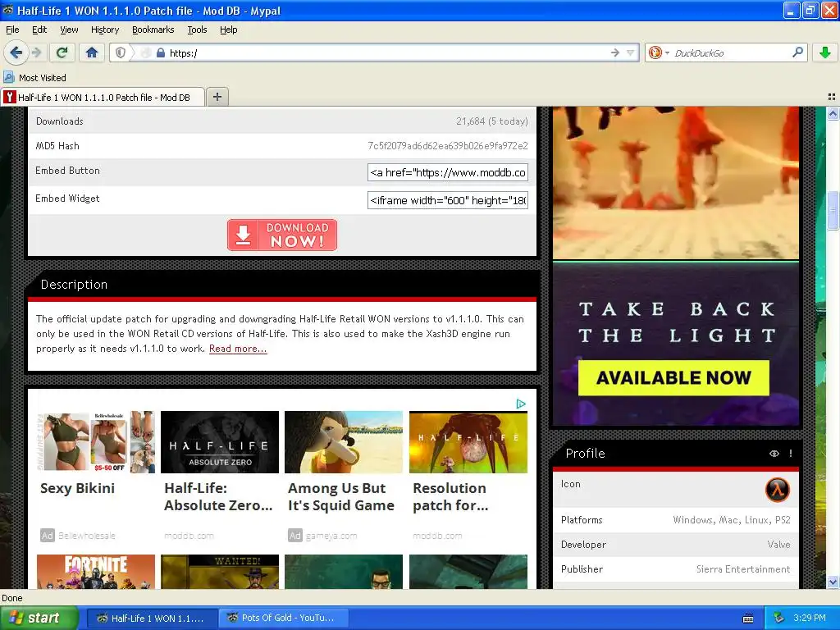The image size is (840, 630).
Task: Open a new tab with the plus button
Action: (217, 97)
